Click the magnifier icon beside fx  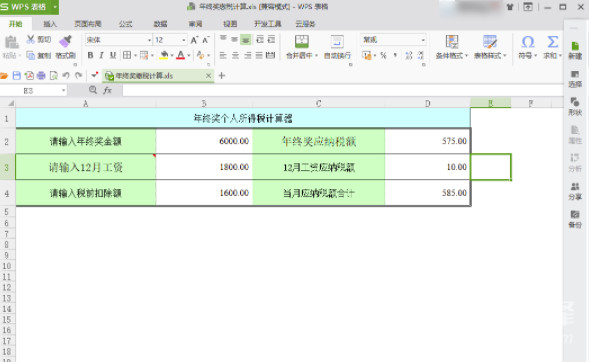[93, 90]
